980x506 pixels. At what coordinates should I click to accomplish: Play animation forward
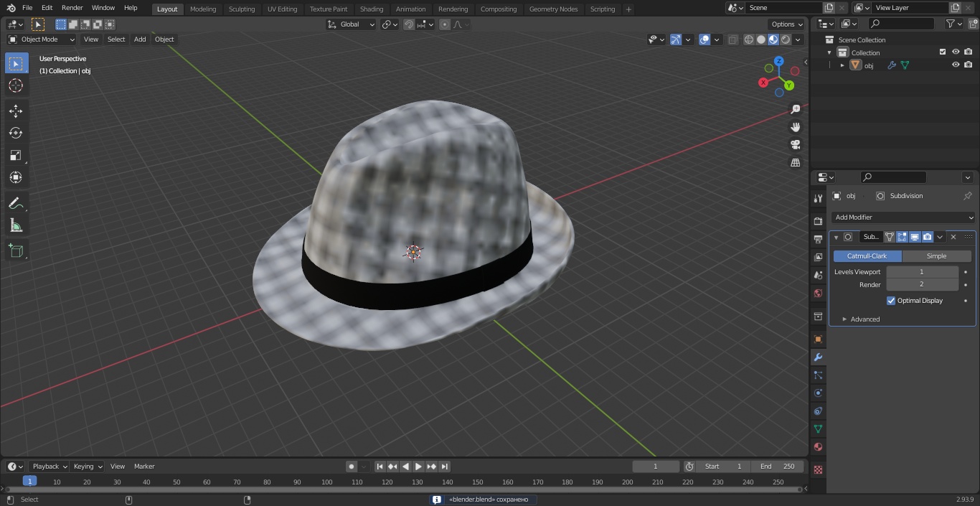coord(419,467)
